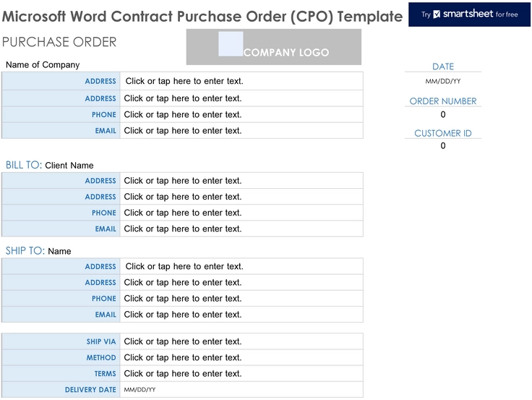Click company PHONE text field
This screenshot has height=400, width=532.
click(241, 115)
